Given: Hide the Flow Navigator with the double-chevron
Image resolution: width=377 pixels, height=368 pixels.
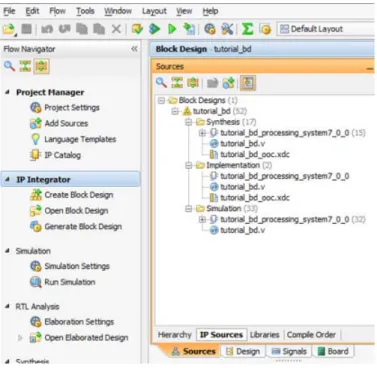Looking at the screenshot, I should tap(134, 49).
